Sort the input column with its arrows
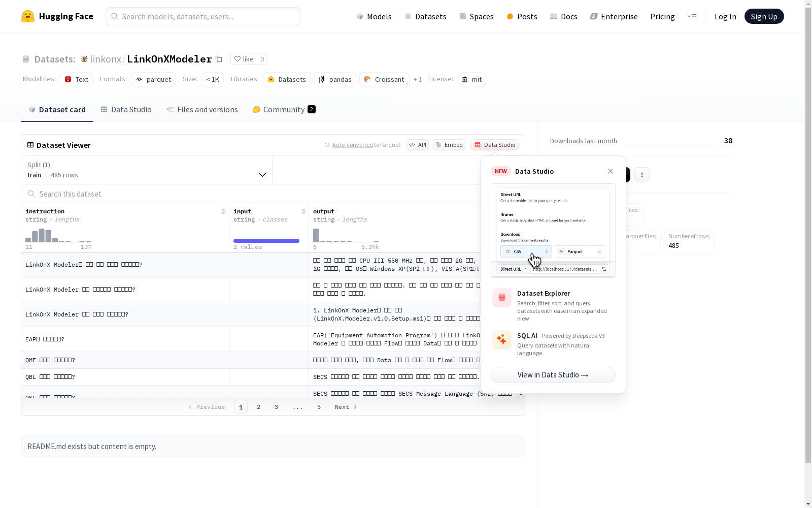The height and width of the screenshot is (508, 812). 303,211
